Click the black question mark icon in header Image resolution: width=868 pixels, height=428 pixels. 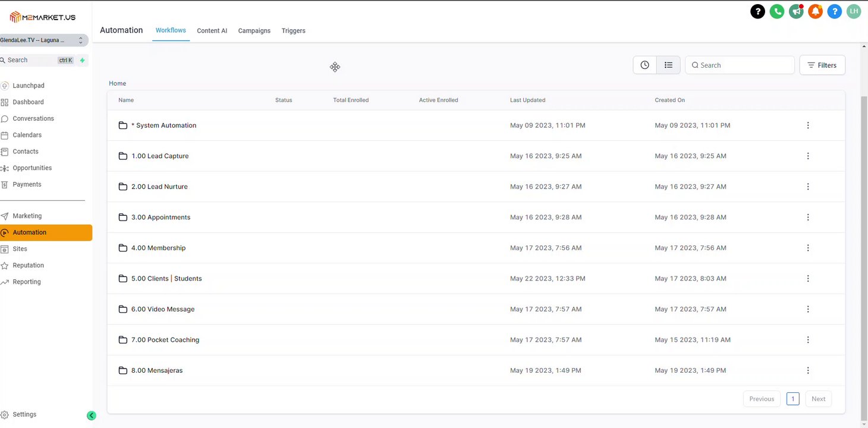(x=757, y=11)
